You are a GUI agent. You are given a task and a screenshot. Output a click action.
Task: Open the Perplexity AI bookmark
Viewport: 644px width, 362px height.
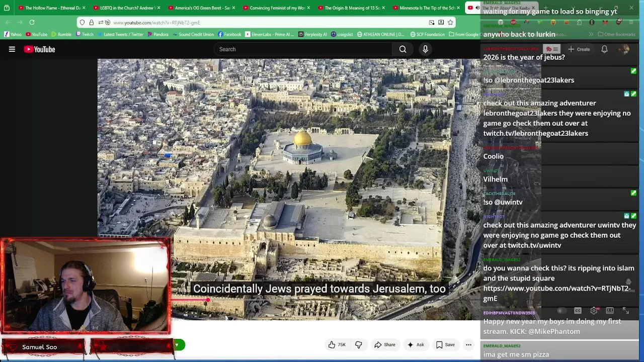tap(312, 34)
